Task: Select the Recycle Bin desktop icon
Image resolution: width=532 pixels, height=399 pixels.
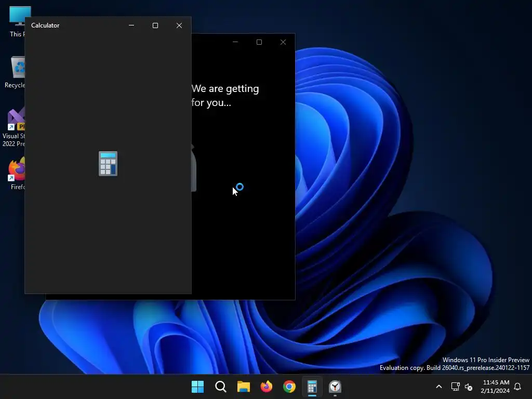Action: click(x=15, y=72)
